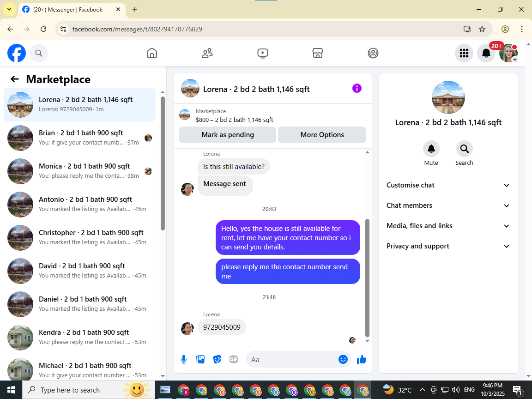The image size is (532, 399).
Task: Open the Chrome profile icon
Action: (x=505, y=29)
